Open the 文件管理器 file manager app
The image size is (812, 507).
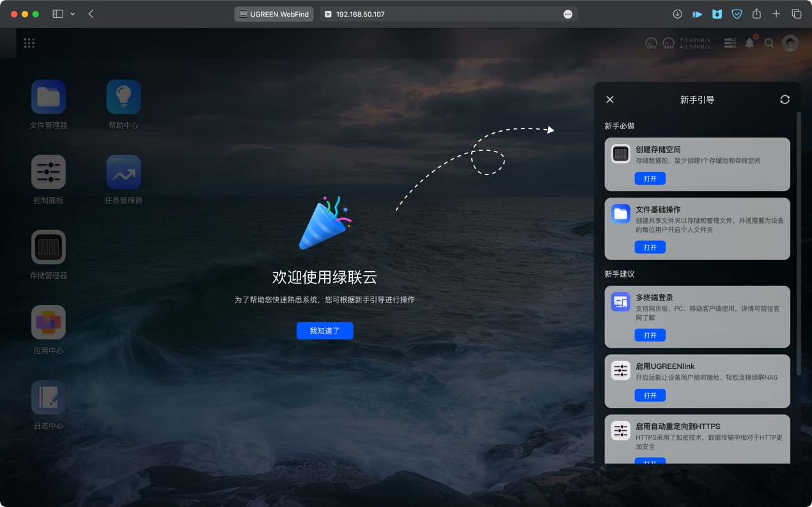49,97
